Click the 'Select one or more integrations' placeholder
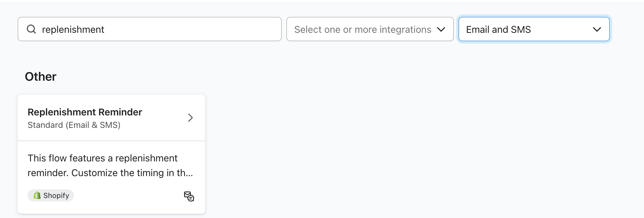The image size is (644, 218). point(362,29)
